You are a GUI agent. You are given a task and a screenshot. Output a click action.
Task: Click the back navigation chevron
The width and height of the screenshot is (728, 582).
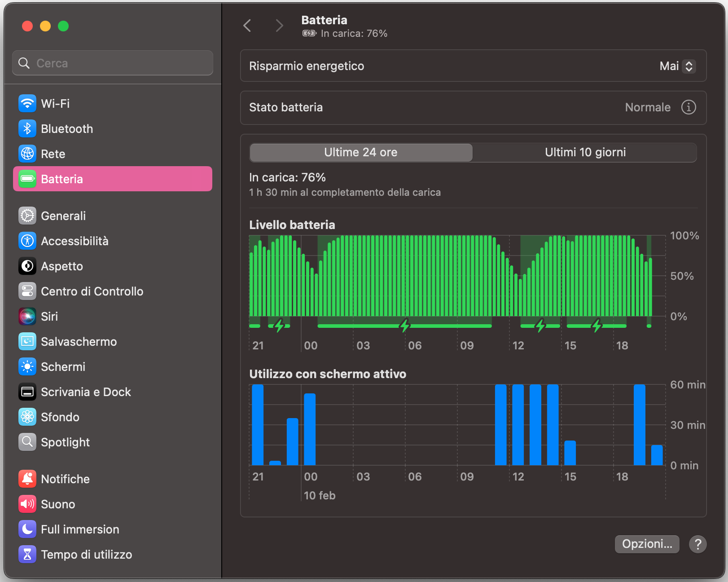point(247,26)
